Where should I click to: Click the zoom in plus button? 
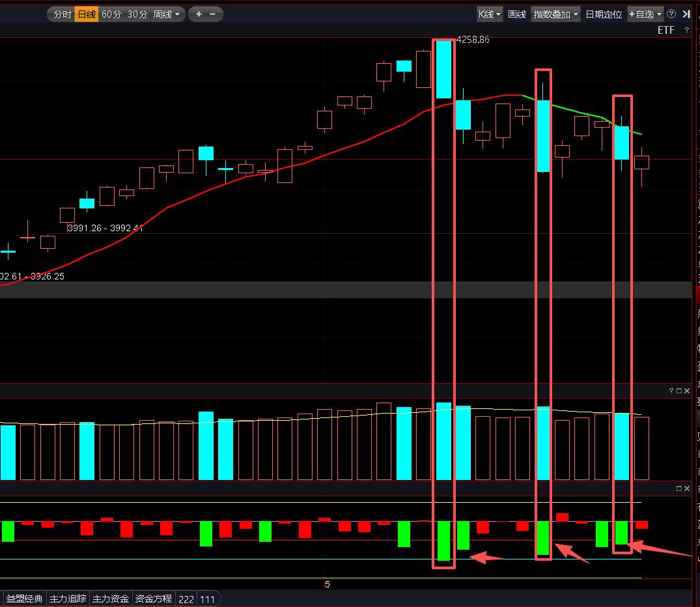(199, 14)
